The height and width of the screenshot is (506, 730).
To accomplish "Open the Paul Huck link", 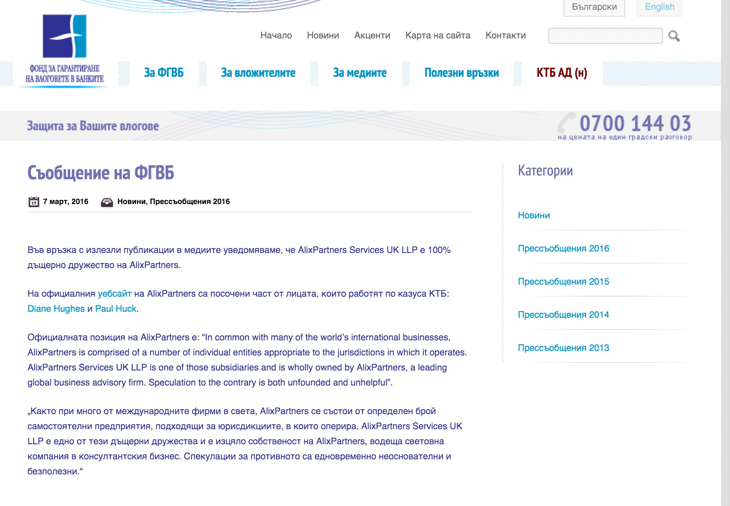I will point(116,309).
